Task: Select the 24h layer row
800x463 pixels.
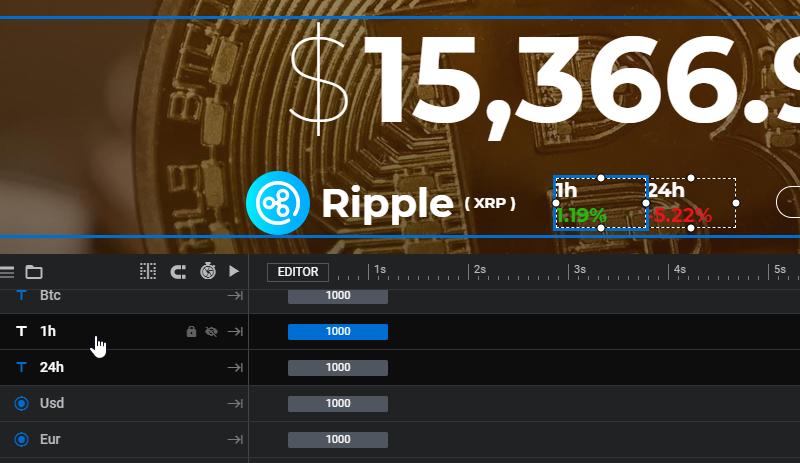Action: pyautogui.click(x=124, y=368)
